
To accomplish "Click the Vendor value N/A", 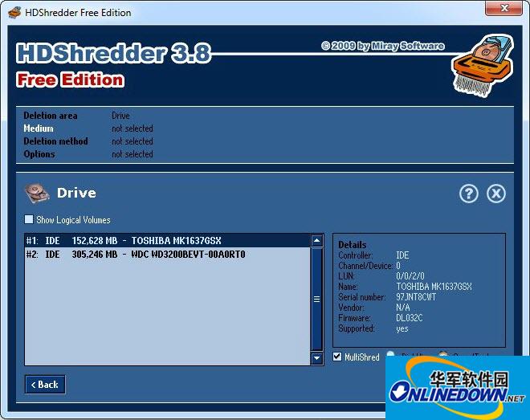I will [x=403, y=308].
